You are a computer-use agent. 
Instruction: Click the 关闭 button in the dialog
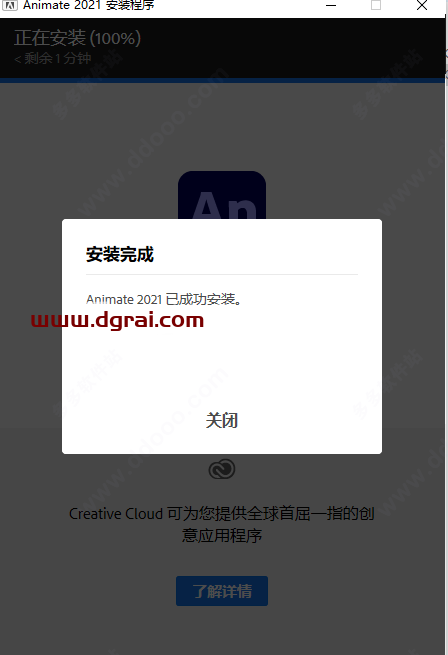[x=221, y=420]
